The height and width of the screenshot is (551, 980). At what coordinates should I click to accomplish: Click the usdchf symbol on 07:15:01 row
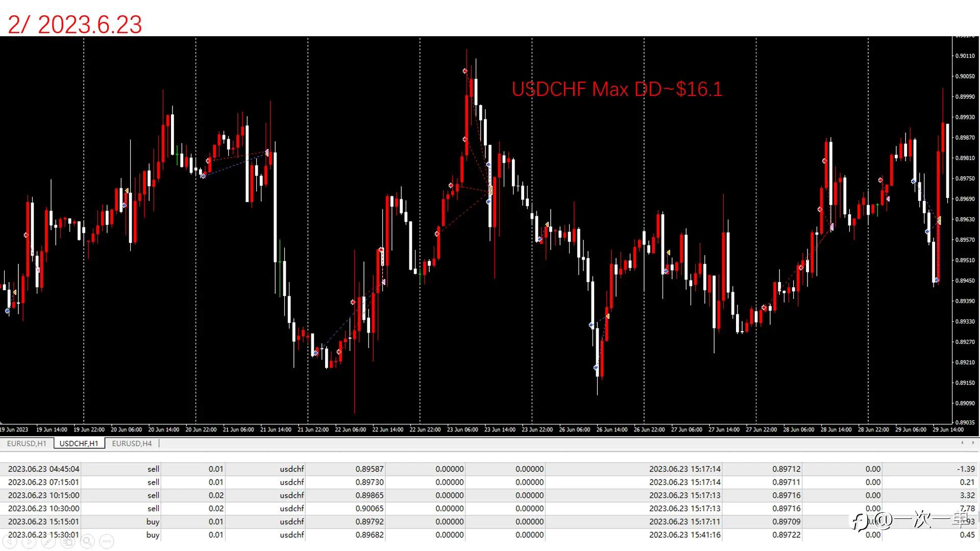(x=292, y=482)
